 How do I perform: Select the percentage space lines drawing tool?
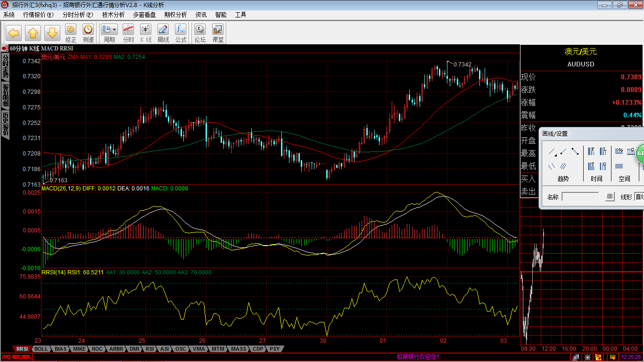[619, 151]
